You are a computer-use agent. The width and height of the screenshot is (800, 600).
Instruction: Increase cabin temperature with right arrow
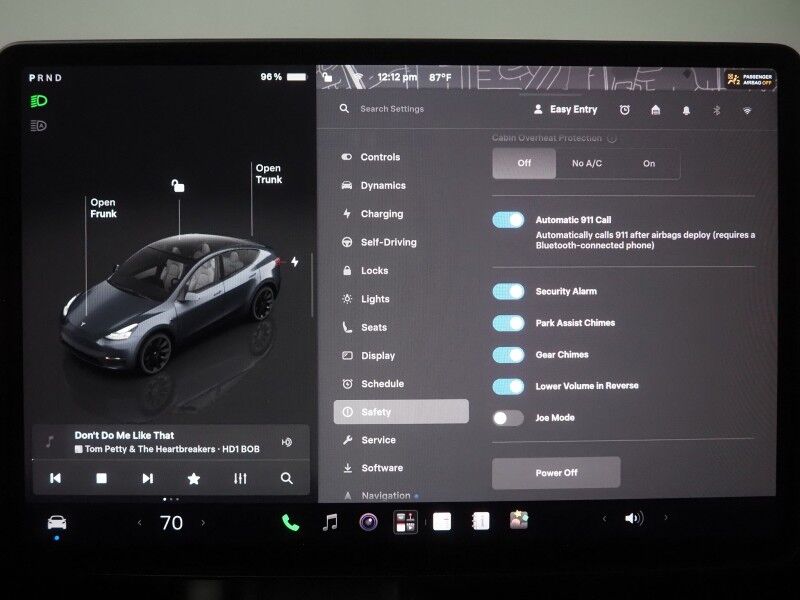point(203,522)
